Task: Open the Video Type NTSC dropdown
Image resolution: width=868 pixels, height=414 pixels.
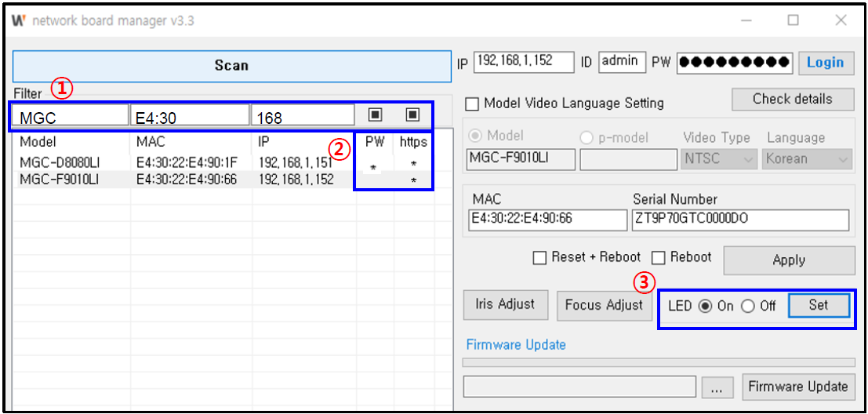Action: coord(718,159)
